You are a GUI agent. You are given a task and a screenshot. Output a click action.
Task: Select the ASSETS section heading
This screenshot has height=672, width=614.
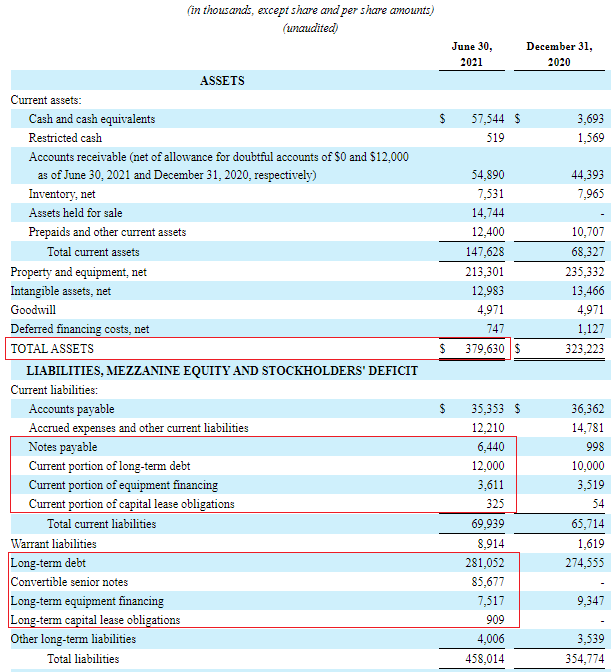tap(222, 81)
